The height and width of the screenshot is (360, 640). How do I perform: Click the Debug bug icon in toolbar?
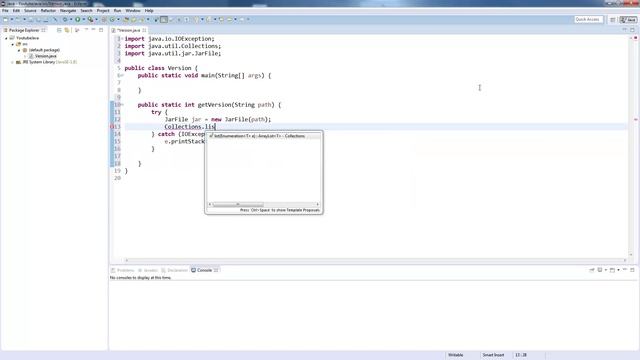pos(64,20)
